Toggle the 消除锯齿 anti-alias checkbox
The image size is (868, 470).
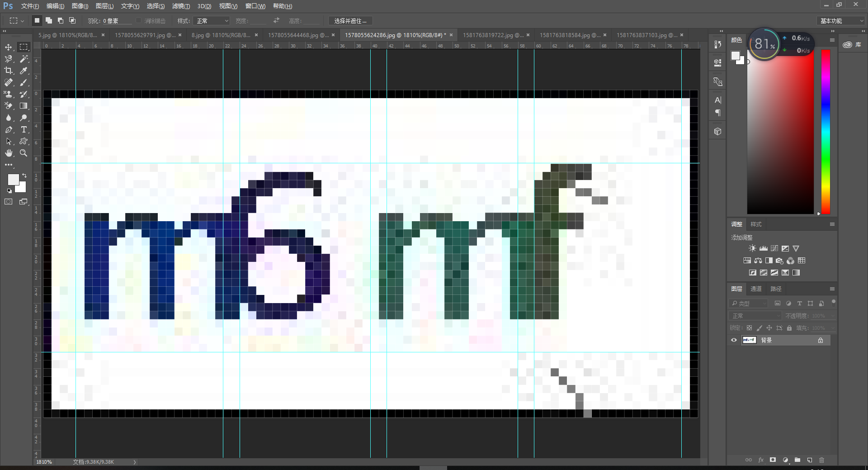click(139, 21)
